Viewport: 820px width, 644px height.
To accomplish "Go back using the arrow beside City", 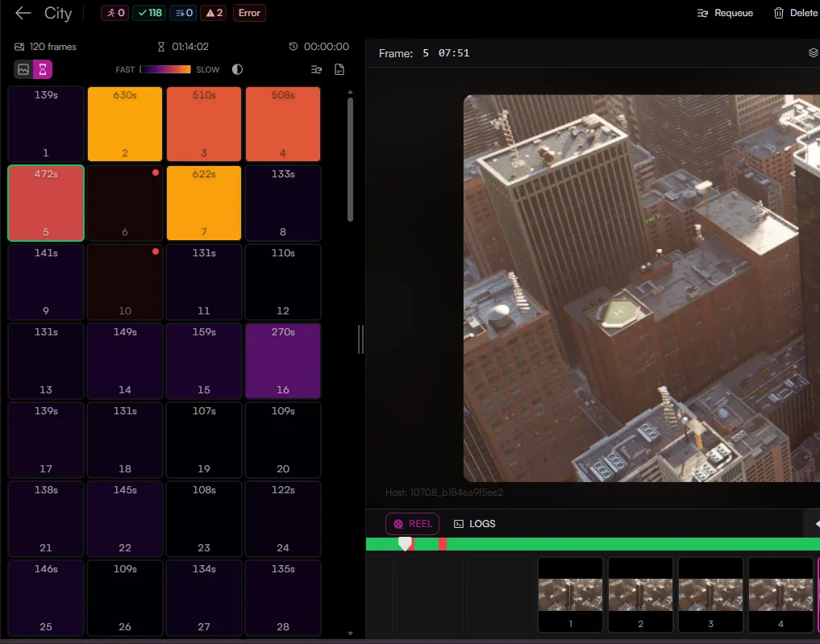I will pyautogui.click(x=23, y=13).
